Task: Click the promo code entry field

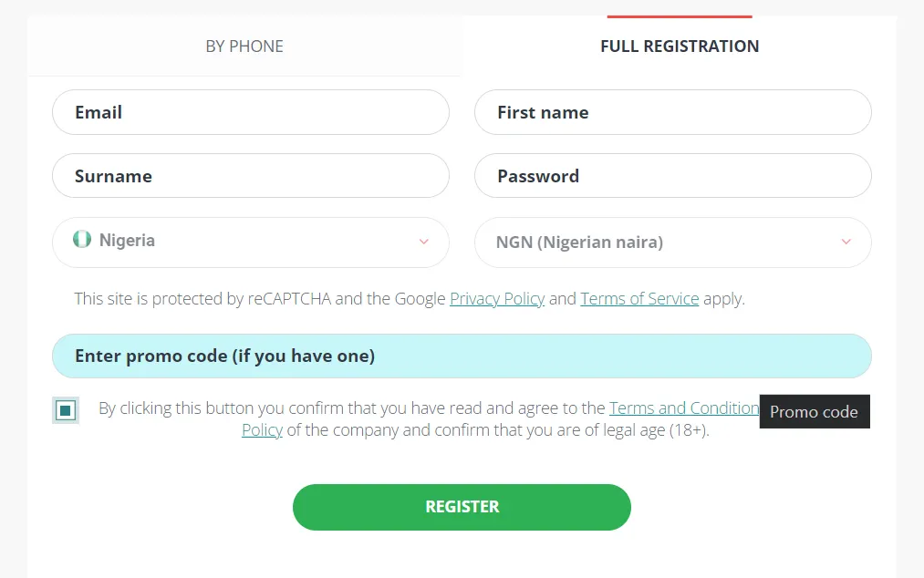Action: click(x=462, y=356)
